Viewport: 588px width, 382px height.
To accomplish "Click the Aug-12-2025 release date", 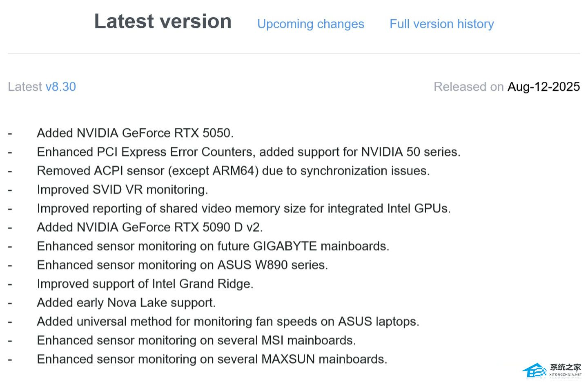I will [543, 87].
